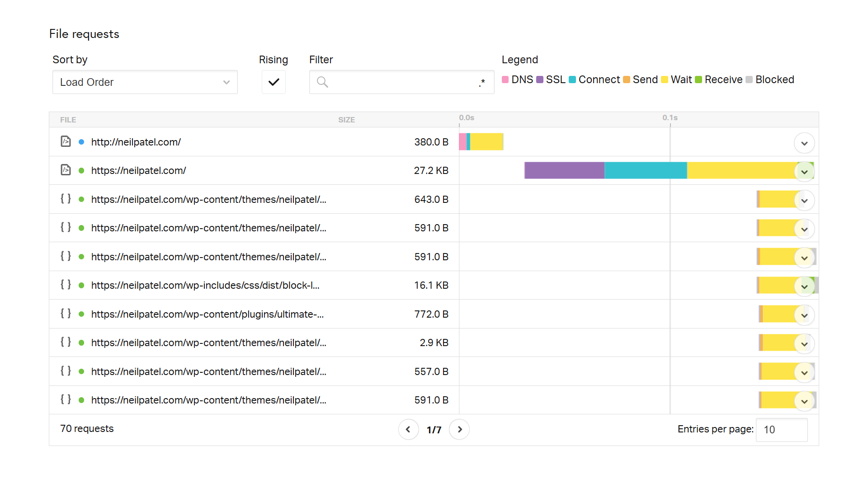Click the blue status dot for http://neilpatel.com/
Screen dimensions: 868x488
click(81, 142)
